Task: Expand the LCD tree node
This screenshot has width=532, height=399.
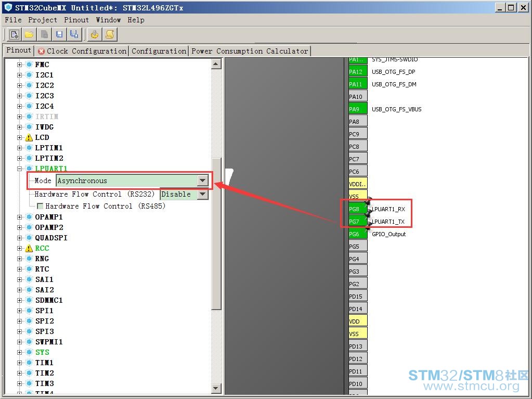Action: [x=20, y=137]
